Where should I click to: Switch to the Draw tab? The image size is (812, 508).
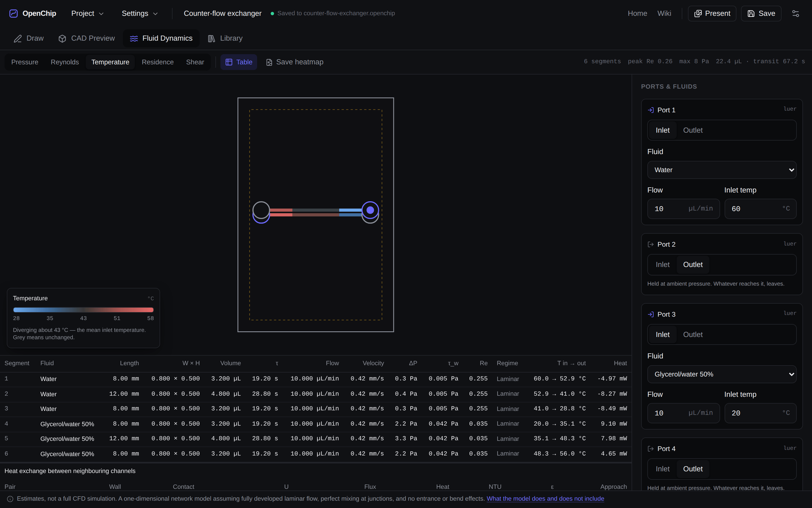tap(29, 39)
